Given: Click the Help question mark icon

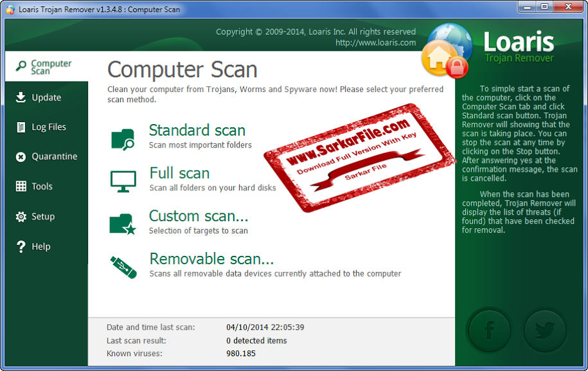Looking at the screenshot, I should click(21, 246).
